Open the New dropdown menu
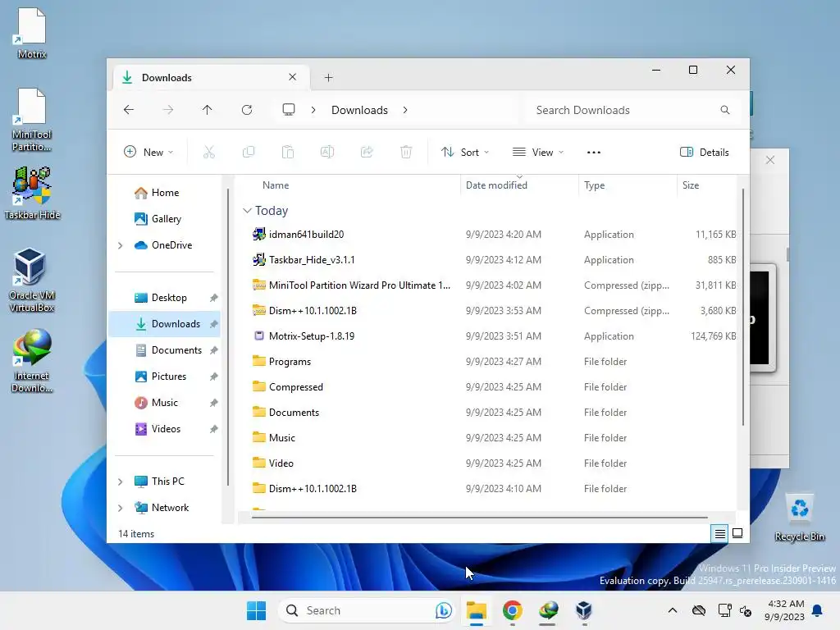 [x=148, y=152]
